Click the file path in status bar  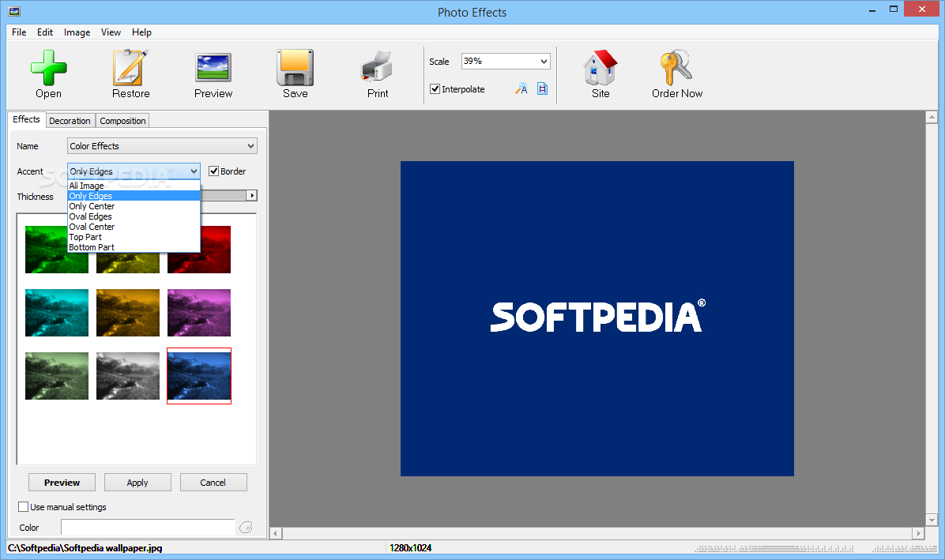85,548
